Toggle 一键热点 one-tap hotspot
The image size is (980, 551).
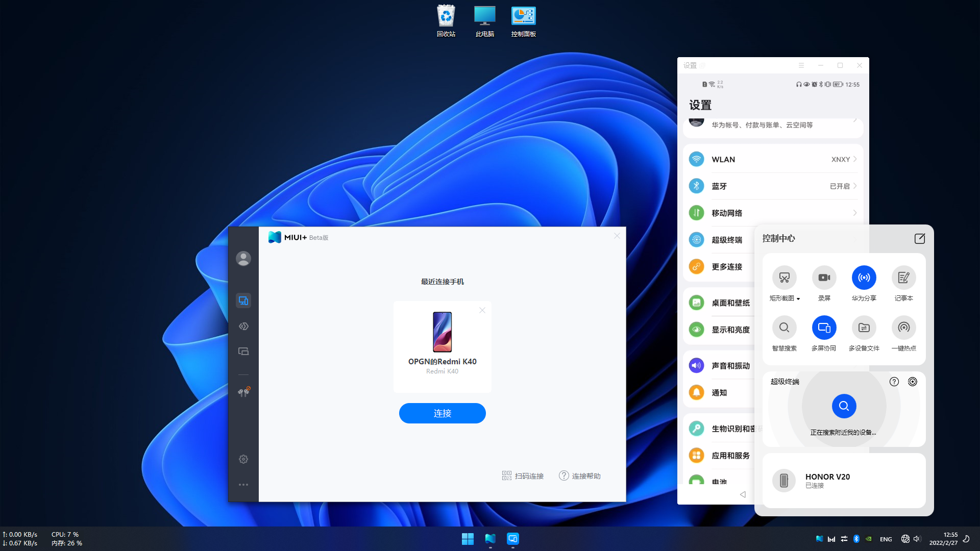904,328
